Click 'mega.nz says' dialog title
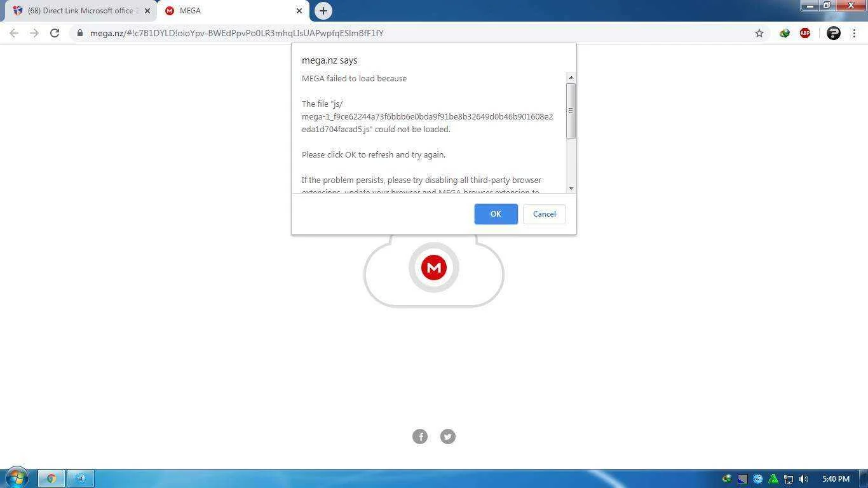The width and height of the screenshot is (868, 488). tap(329, 60)
